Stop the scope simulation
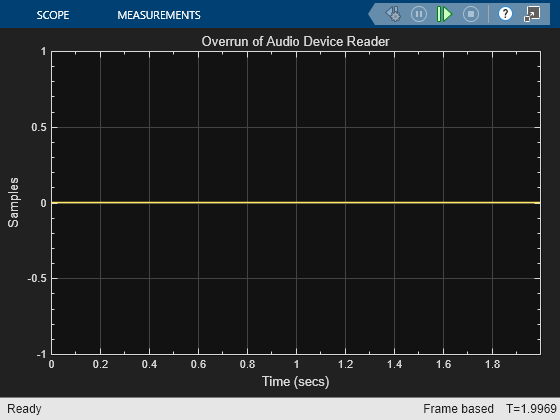The image size is (560, 420). (471, 14)
